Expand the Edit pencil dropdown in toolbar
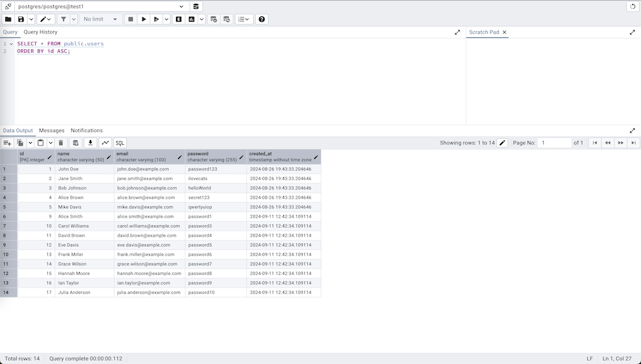 pos(51,20)
